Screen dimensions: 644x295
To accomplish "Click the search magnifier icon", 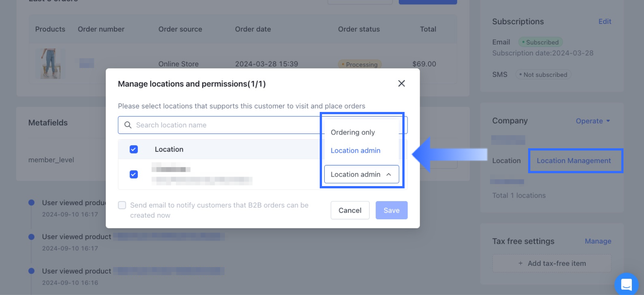I will point(128,125).
